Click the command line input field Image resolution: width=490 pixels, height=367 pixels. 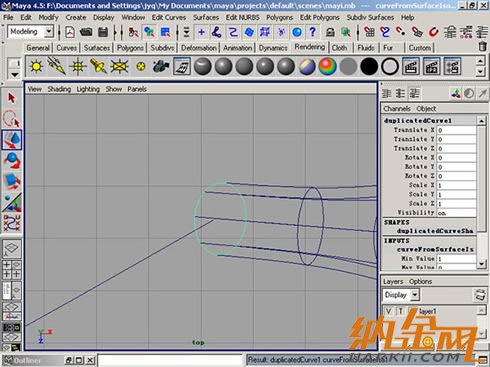coord(170,360)
